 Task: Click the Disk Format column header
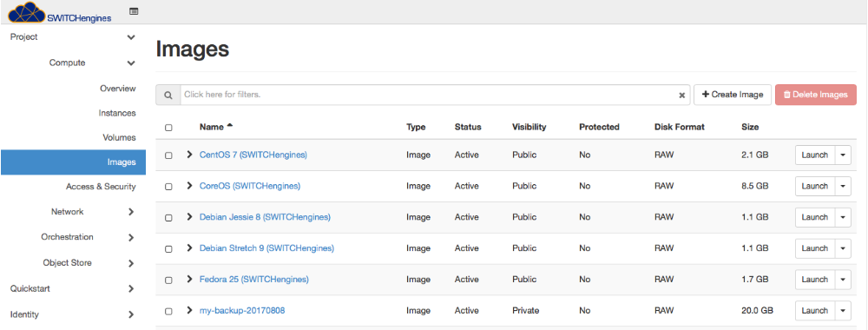[680, 127]
